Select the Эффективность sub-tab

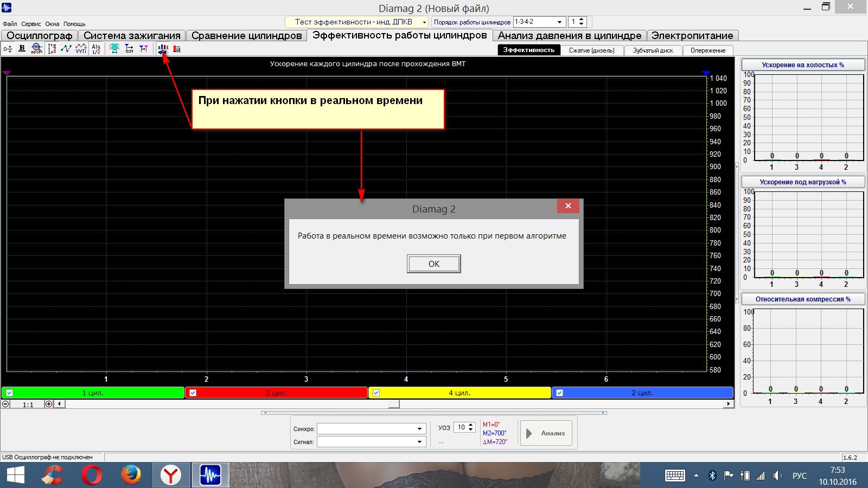coord(529,50)
